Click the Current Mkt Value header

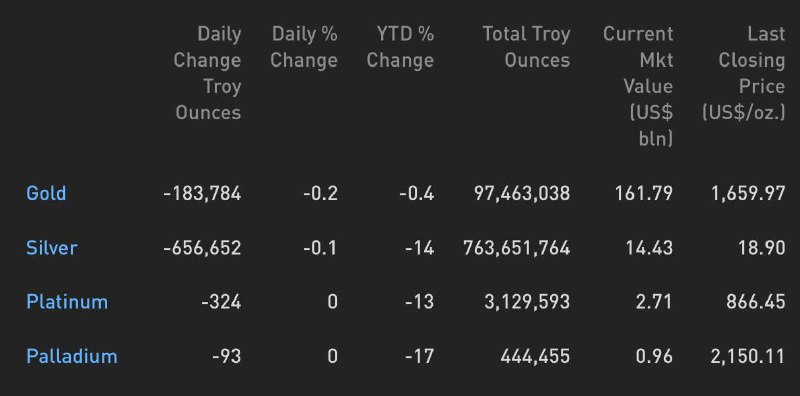[x=638, y=86]
